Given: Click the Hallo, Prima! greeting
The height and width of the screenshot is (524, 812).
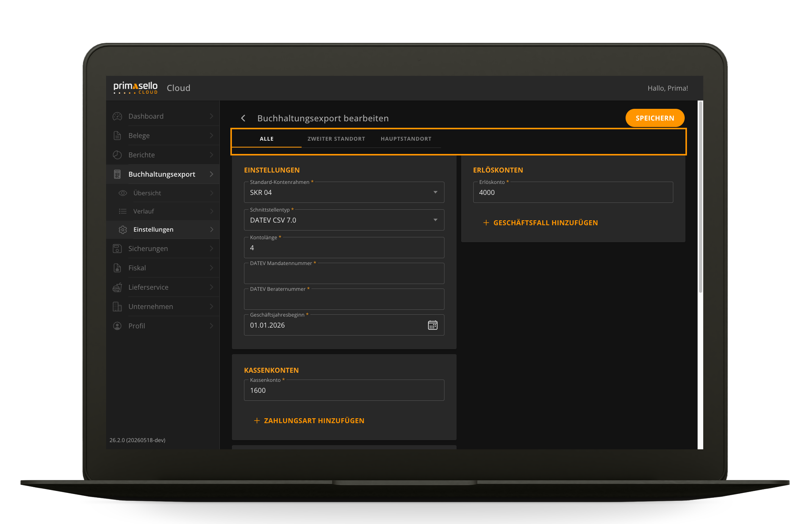Looking at the screenshot, I should tap(668, 88).
